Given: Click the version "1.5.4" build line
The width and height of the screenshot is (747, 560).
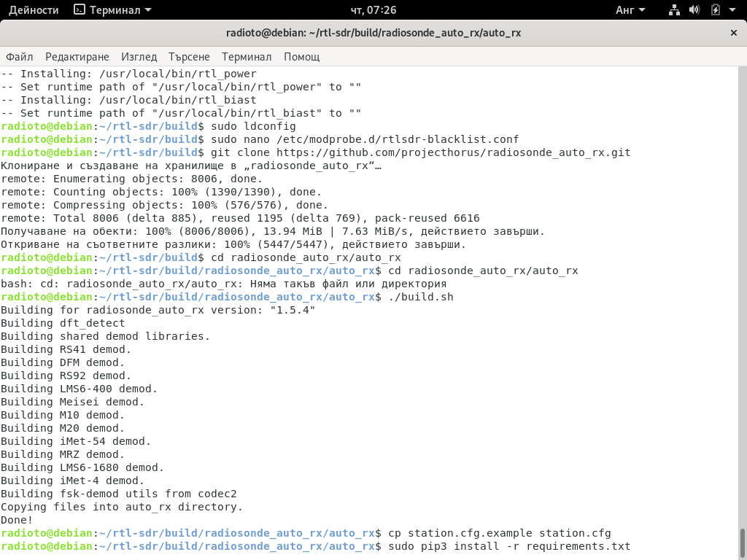Looking at the screenshot, I should [158, 310].
